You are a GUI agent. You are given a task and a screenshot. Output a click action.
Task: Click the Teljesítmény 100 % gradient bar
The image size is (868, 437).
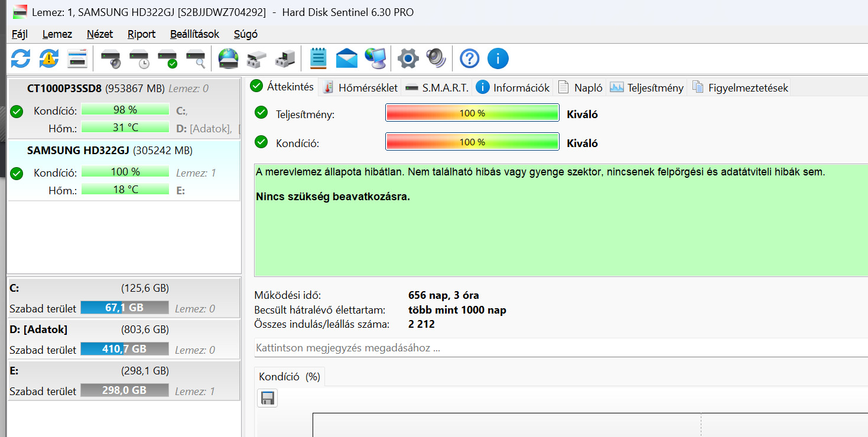coord(472,113)
